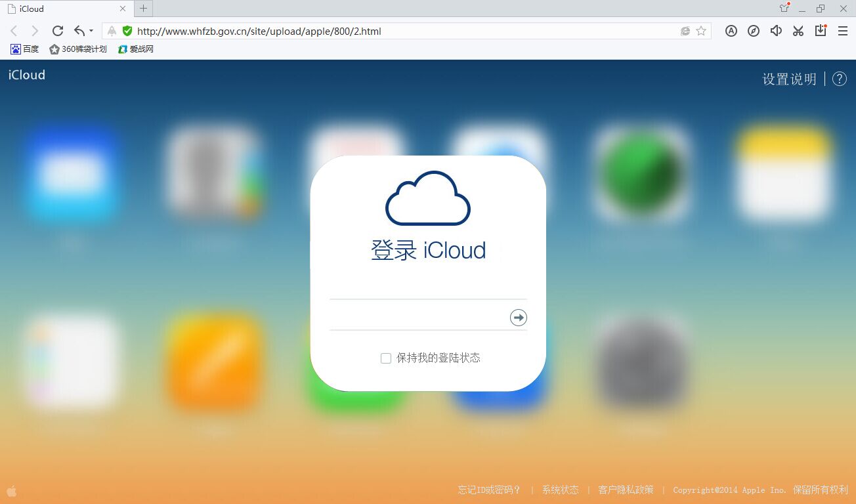Click the undo closed-tab arrow icon
The height and width of the screenshot is (504, 856).
pyautogui.click(x=79, y=31)
